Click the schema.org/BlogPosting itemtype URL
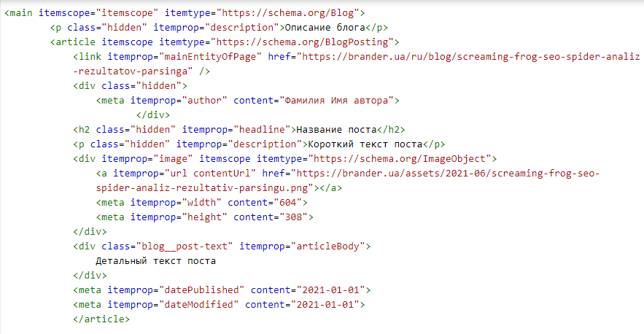Image resolution: width=644 pixels, height=334 pixels. [300, 42]
